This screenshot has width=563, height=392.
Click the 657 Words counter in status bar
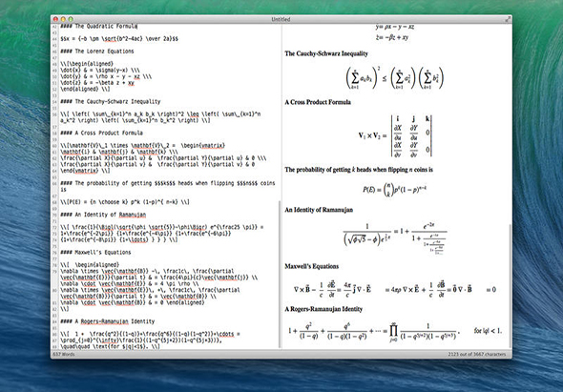click(x=64, y=354)
